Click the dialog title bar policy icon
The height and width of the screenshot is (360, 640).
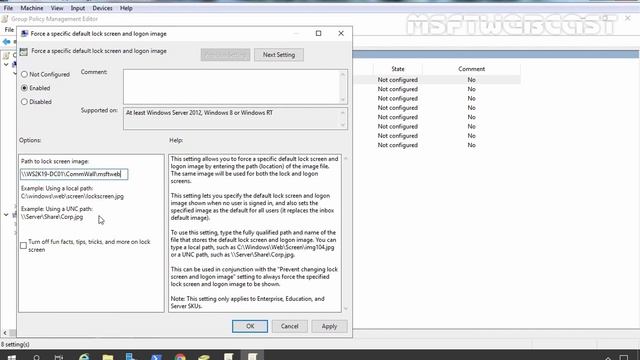tap(24, 33)
